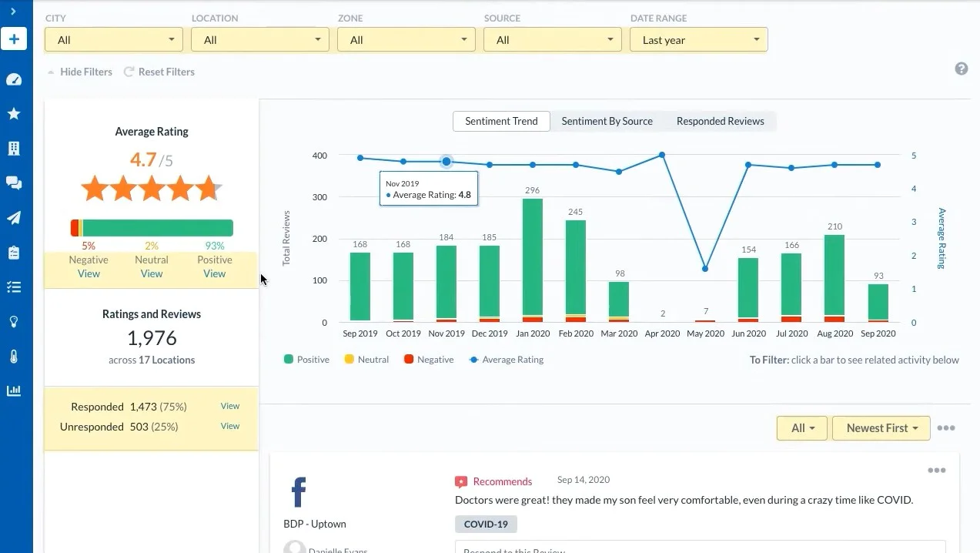Click the May 2020 average rating data point
980x553 pixels.
pos(705,269)
